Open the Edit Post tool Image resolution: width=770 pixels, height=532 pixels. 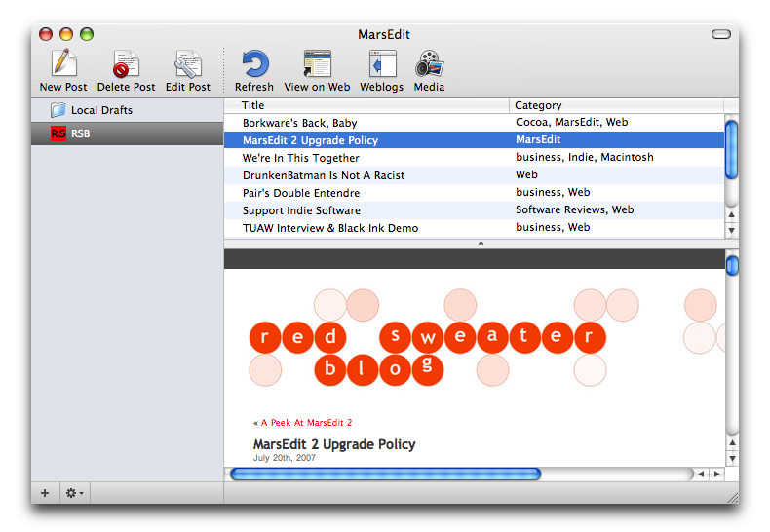187,63
